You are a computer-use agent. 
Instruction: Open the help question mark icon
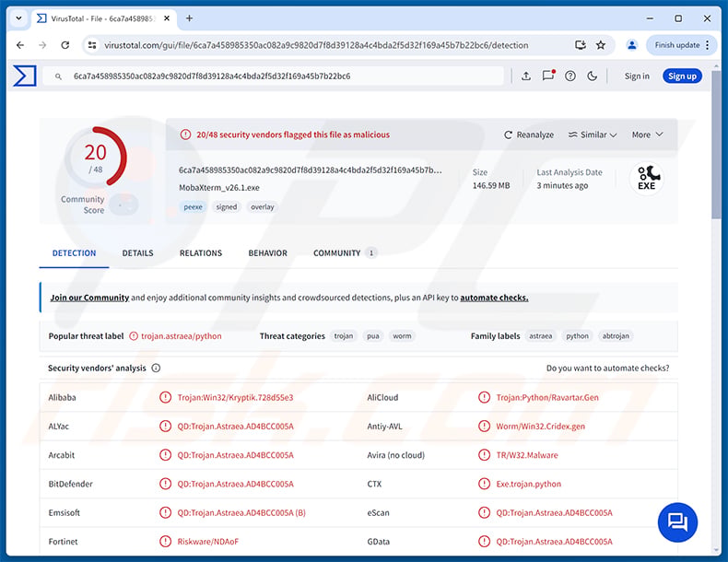(570, 76)
